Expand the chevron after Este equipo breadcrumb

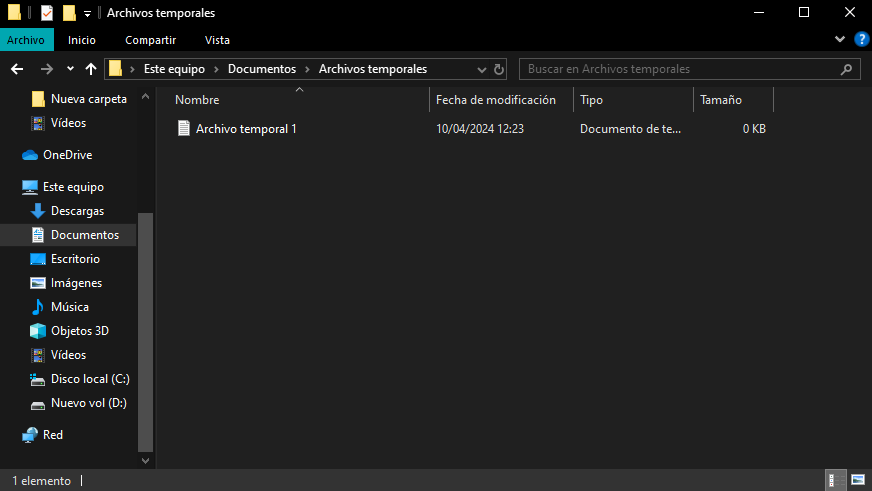click(216, 70)
